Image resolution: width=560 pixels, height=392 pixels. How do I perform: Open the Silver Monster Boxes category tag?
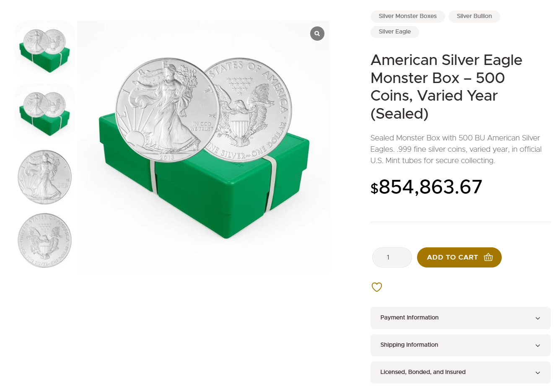(x=407, y=16)
